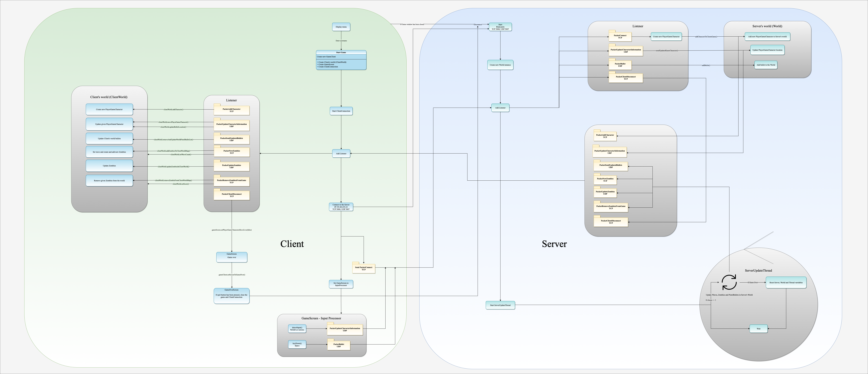The height and width of the screenshot is (374, 868).
Task: Select Remove given Zombies from the world node
Action: (109, 181)
